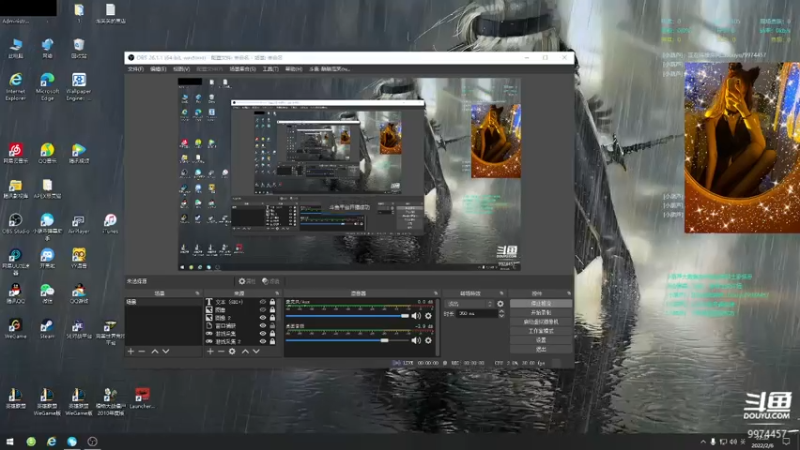800x450 pixels.
Task: Increase transition duration with up arrow
Action: point(502,312)
